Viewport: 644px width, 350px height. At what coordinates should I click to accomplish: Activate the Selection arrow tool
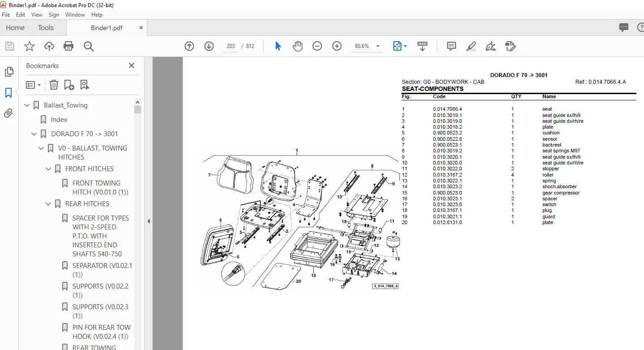278,46
